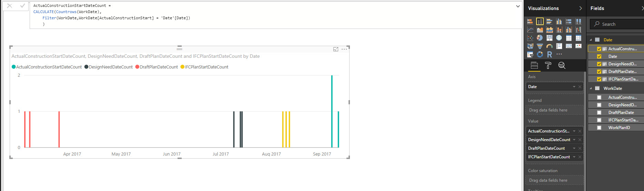Viewport: 644px width, 191px height.
Task: Select the Gauge visualization
Action: point(550,46)
